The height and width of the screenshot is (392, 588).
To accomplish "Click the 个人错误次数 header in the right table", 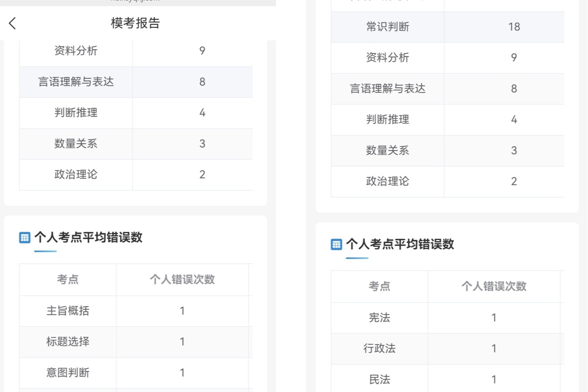I will pos(495,287).
